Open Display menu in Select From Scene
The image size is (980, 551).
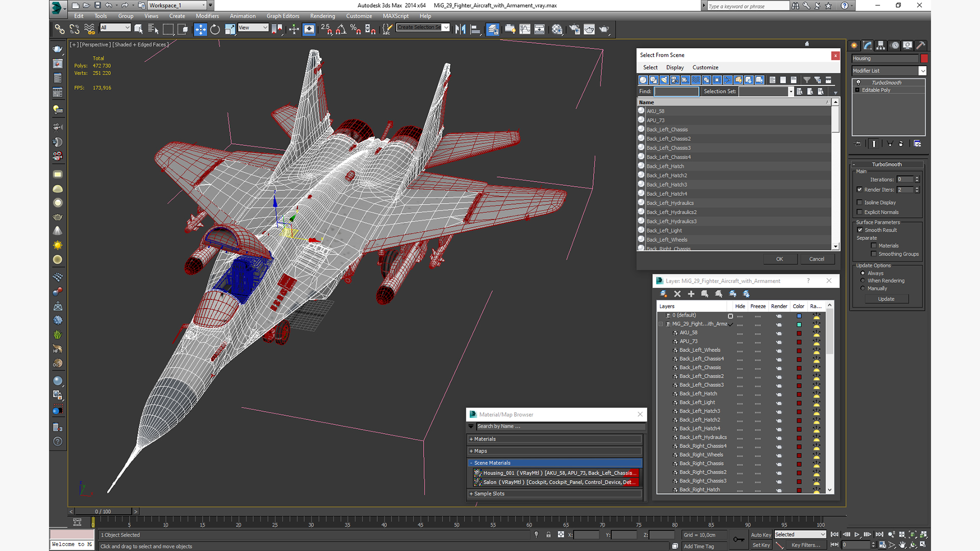coord(675,67)
